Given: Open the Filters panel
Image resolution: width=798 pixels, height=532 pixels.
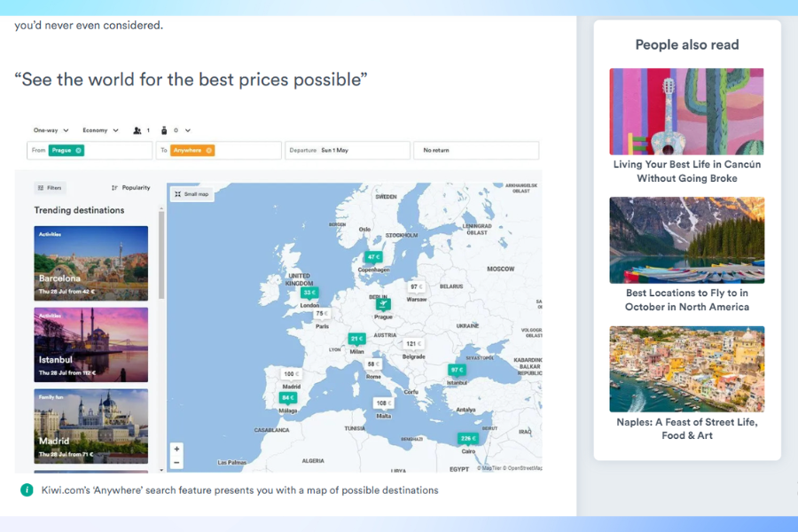Looking at the screenshot, I should [50, 188].
